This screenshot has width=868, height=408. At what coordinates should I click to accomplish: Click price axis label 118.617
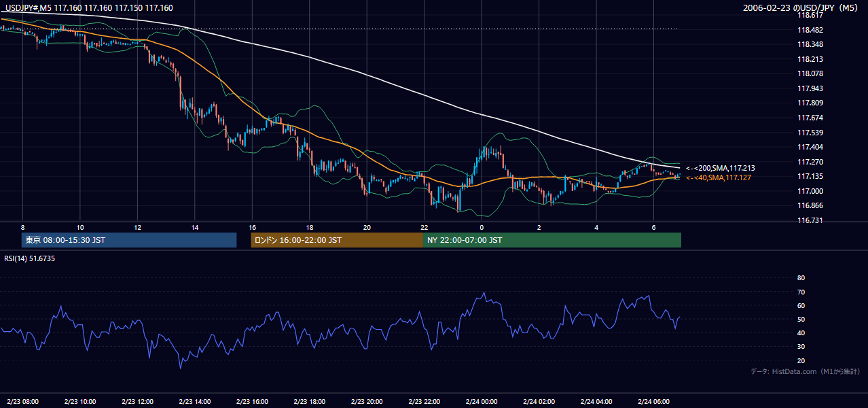[810, 15]
